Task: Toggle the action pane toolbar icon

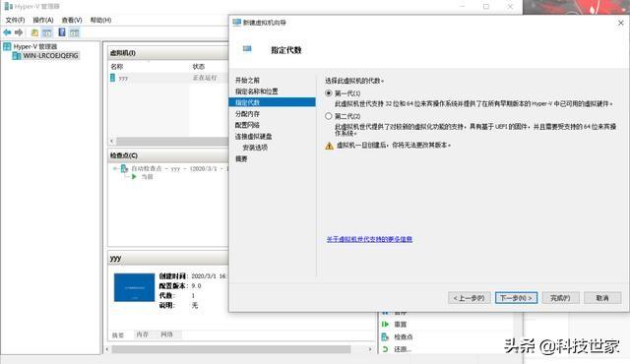Action: (x=75, y=32)
